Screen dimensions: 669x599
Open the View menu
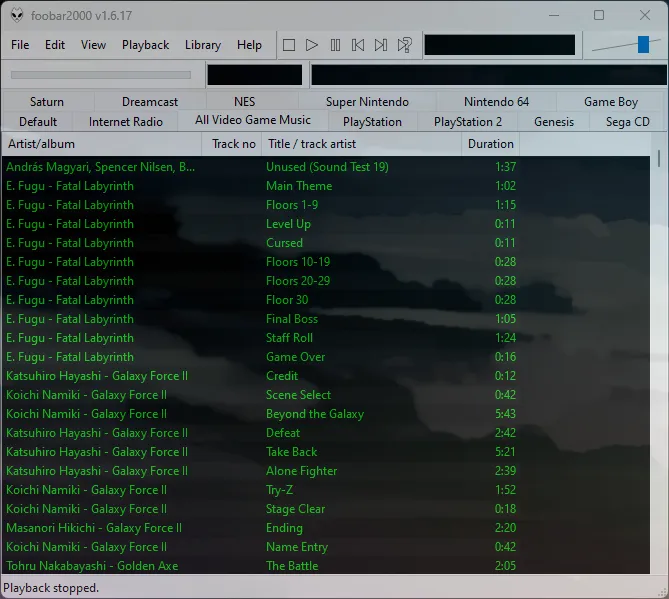click(93, 45)
